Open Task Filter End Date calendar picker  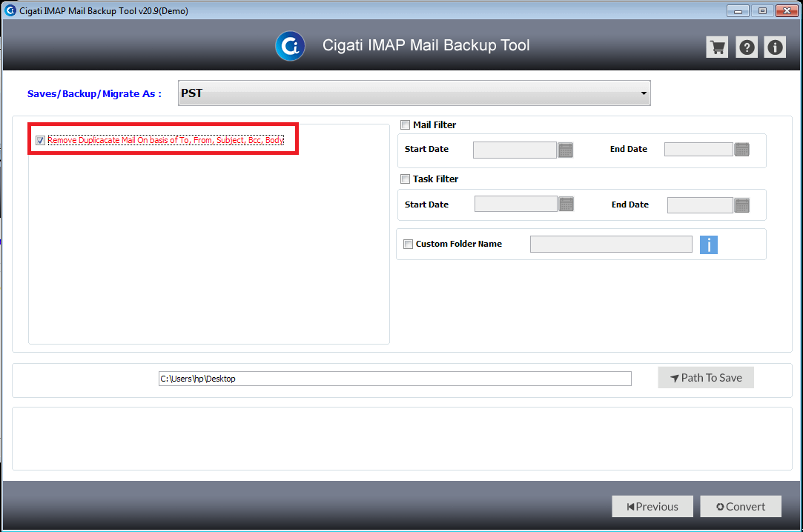(742, 205)
